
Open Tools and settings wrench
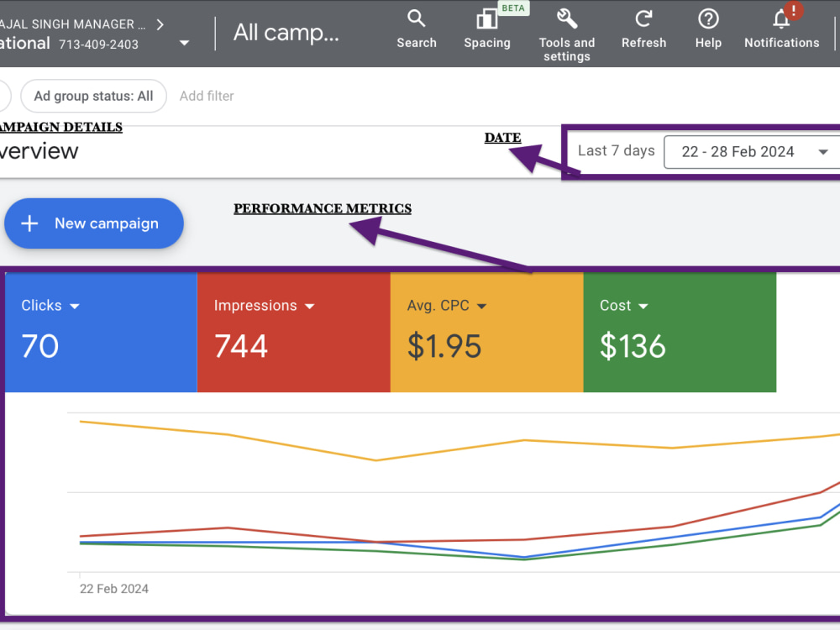point(567,18)
